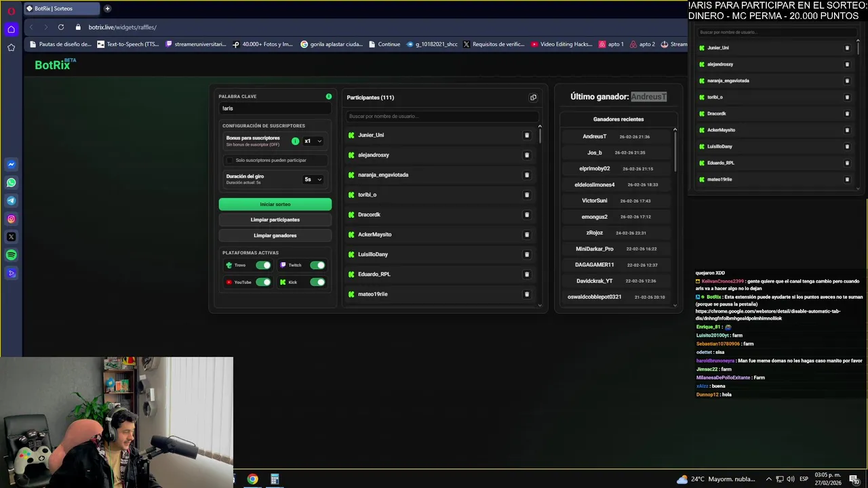Screen dimensions: 868x488
Task: Click the Opera sidebar home icon
Action: pyautogui.click(x=11, y=29)
